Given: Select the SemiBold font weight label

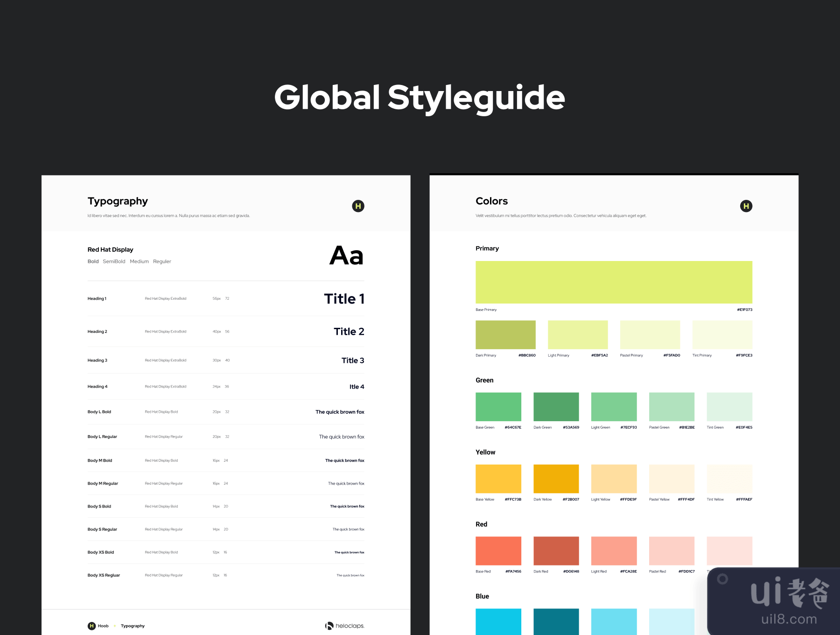Looking at the screenshot, I should tap(114, 261).
